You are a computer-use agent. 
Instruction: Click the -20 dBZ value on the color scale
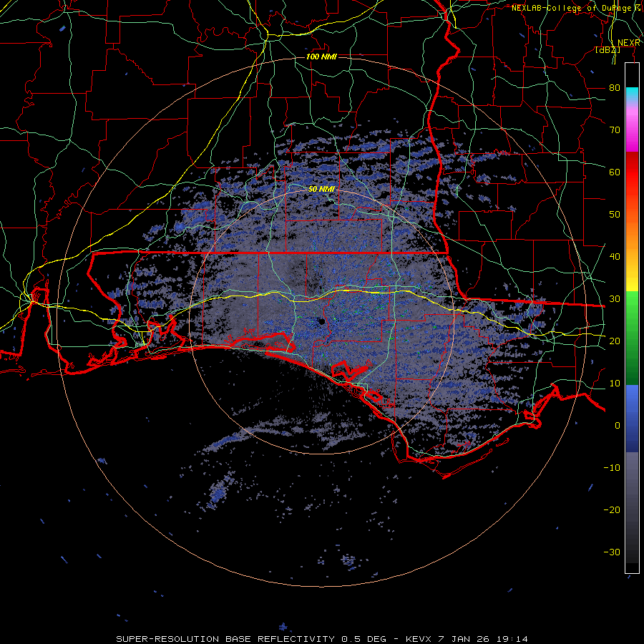(612, 509)
